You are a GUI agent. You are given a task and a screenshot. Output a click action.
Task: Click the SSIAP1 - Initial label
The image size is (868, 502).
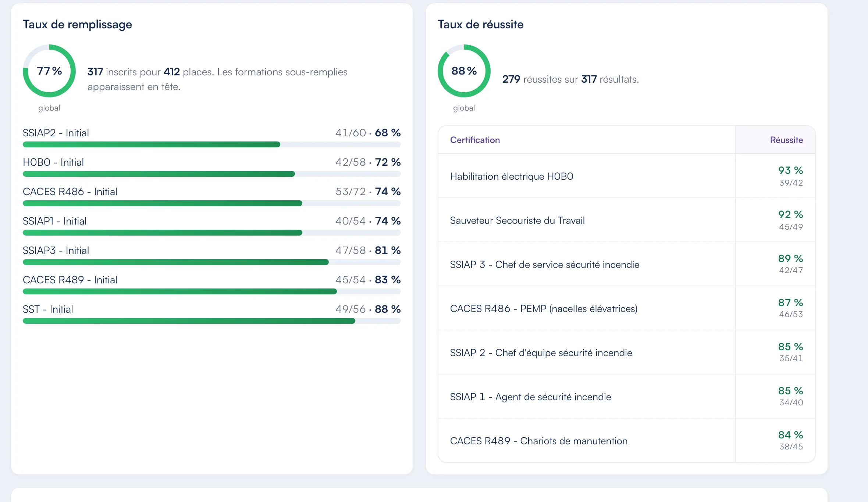coord(55,221)
